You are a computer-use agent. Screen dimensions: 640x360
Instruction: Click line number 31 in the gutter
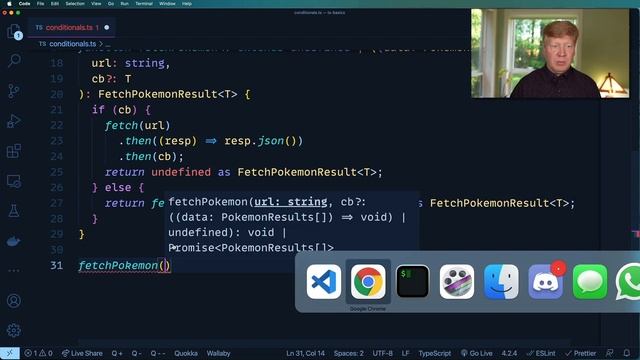point(57,265)
